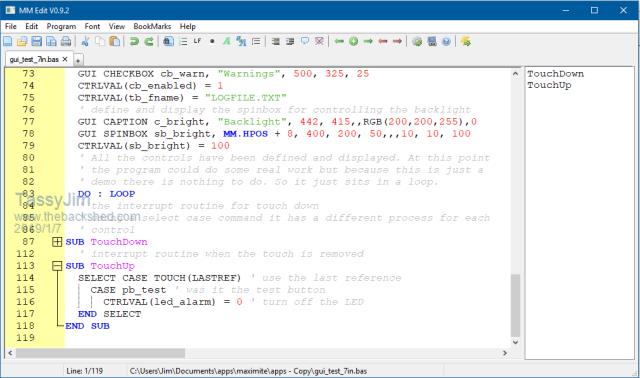The height and width of the screenshot is (378, 640).
Task: Click the green left arrow bookmark icon
Action: click(339, 41)
